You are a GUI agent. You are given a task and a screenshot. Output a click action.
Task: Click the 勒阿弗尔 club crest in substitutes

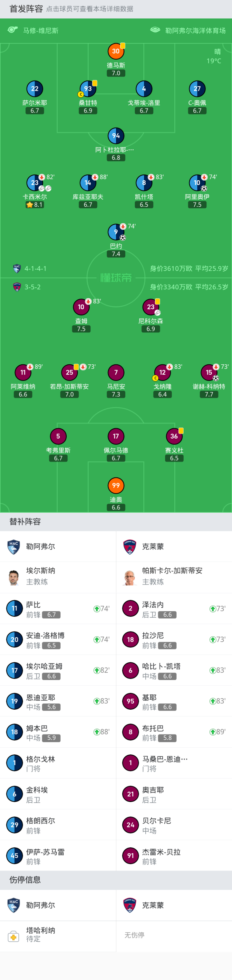pos(14,547)
